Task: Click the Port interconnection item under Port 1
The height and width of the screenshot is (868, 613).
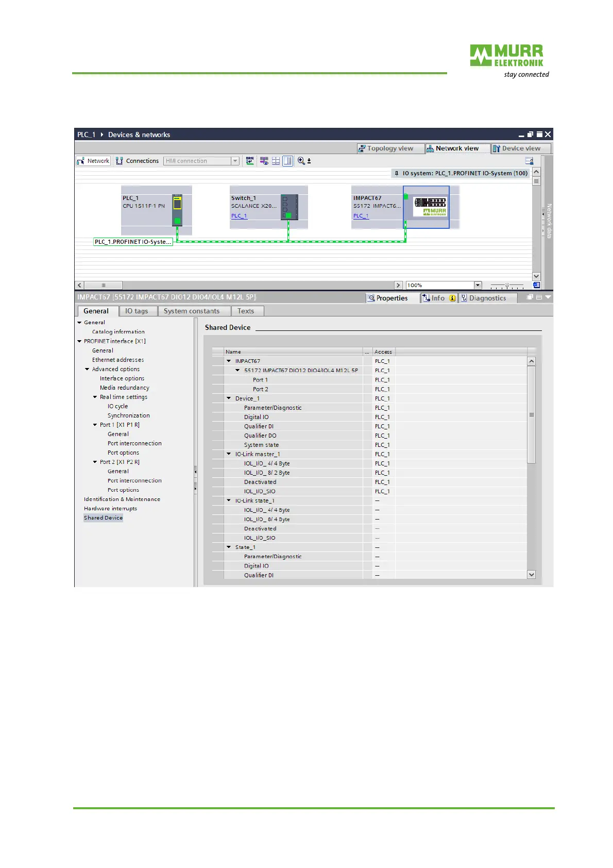Action: click(x=134, y=443)
